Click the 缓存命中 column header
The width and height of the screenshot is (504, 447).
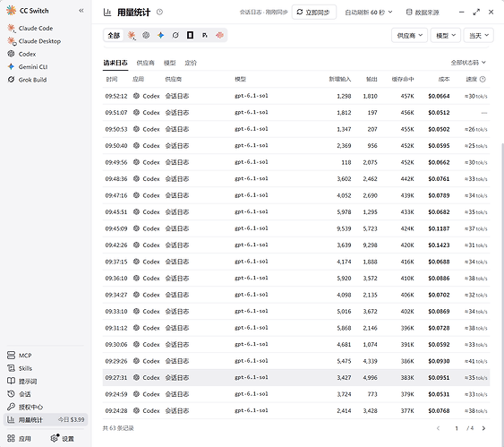coord(403,79)
